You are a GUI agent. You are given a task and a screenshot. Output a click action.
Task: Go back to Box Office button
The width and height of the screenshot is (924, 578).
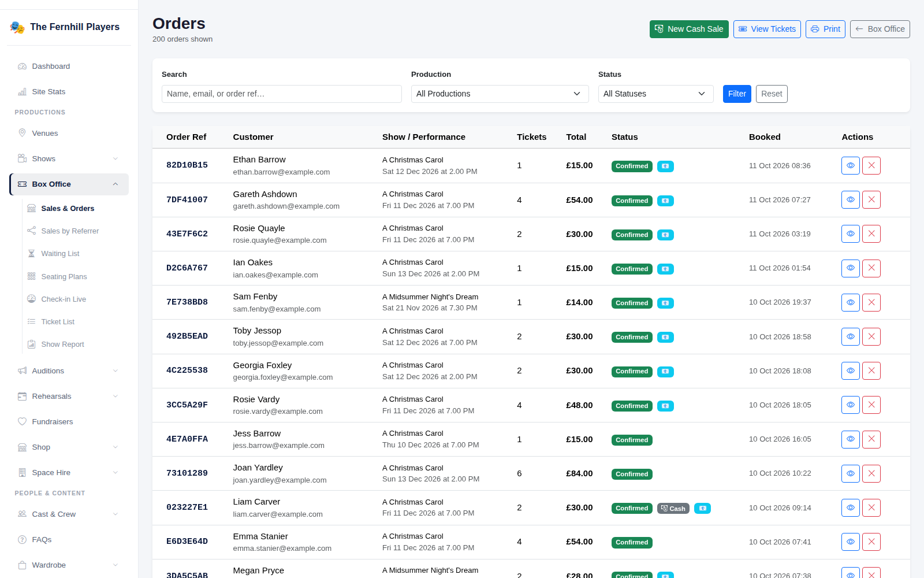click(x=880, y=29)
